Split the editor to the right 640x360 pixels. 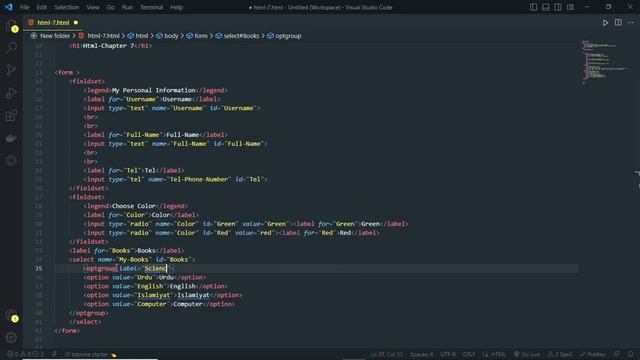(618, 22)
